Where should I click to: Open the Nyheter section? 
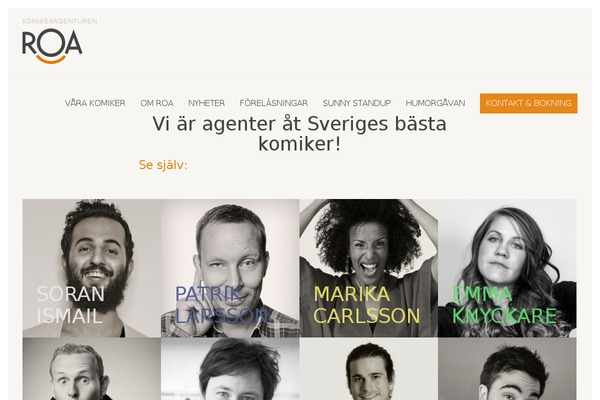(206, 103)
